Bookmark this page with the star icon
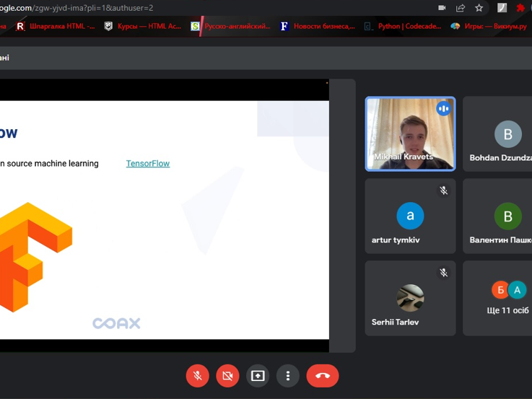532x399 pixels. pos(479,8)
